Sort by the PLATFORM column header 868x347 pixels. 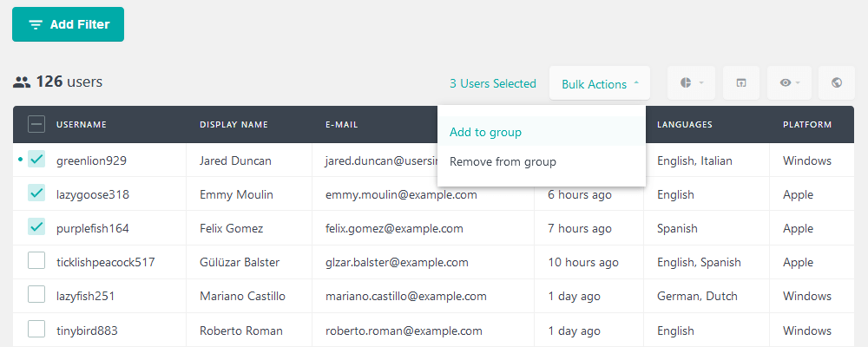[x=807, y=125]
